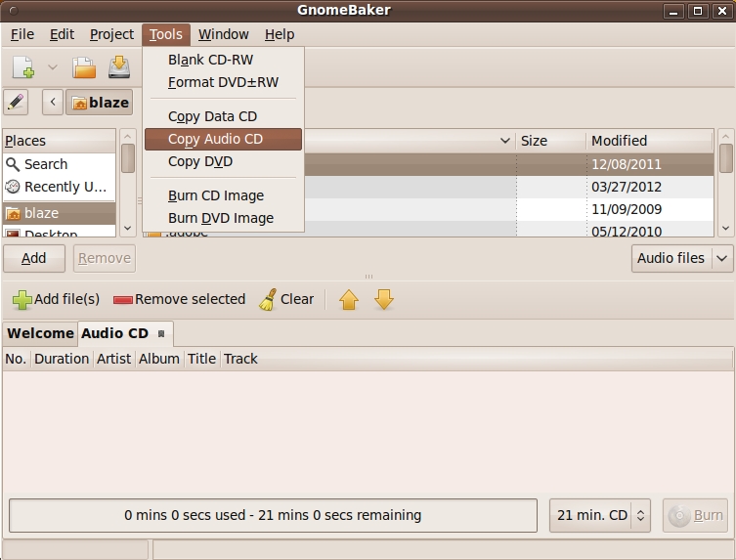This screenshot has height=560, width=736.
Task: Click file list scrollbar up arrow
Action: [x=725, y=136]
